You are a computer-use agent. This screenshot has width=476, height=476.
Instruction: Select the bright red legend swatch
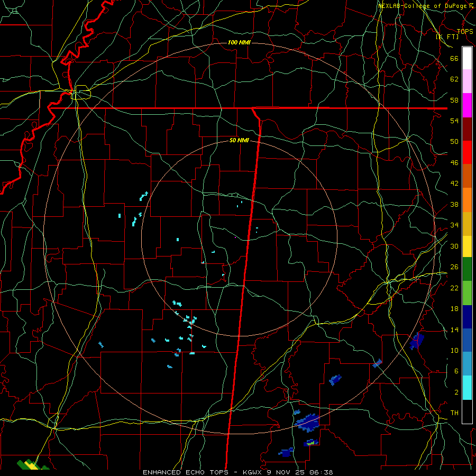pyautogui.click(x=467, y=152)
